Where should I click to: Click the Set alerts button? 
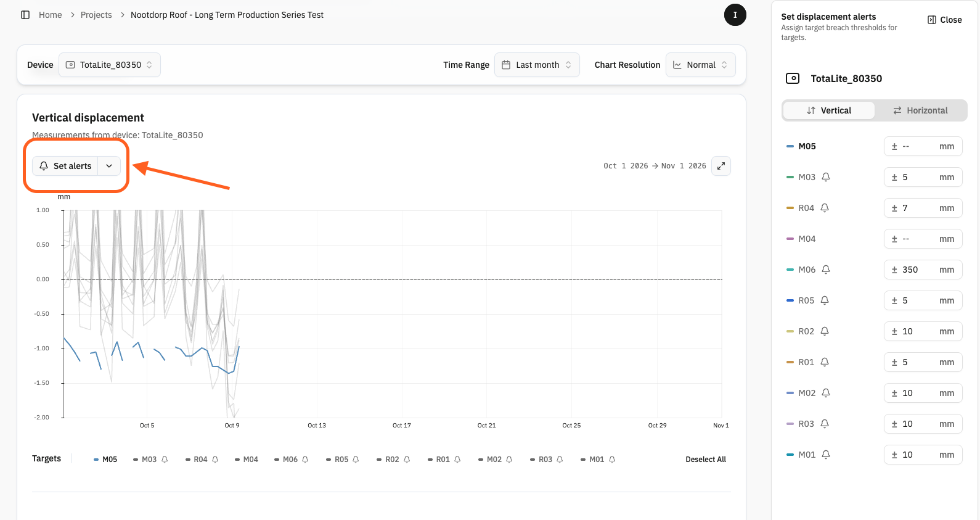[65, 166]
